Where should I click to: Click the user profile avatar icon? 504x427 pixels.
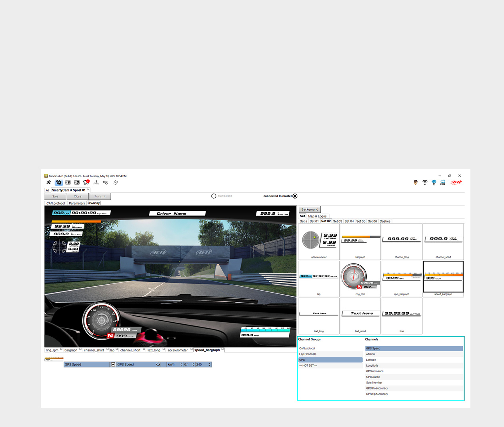click(416, 182)
